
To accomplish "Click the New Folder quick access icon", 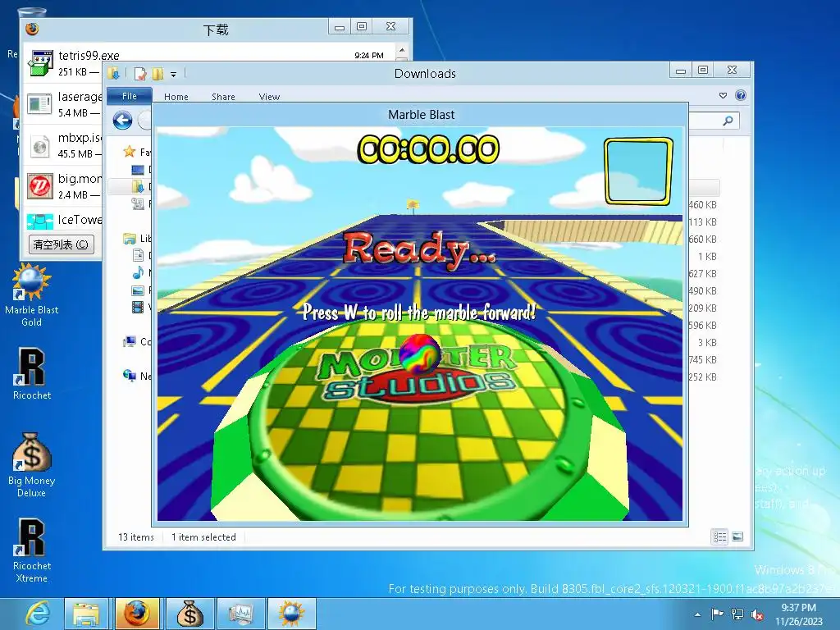I will (x=158, y=73).
